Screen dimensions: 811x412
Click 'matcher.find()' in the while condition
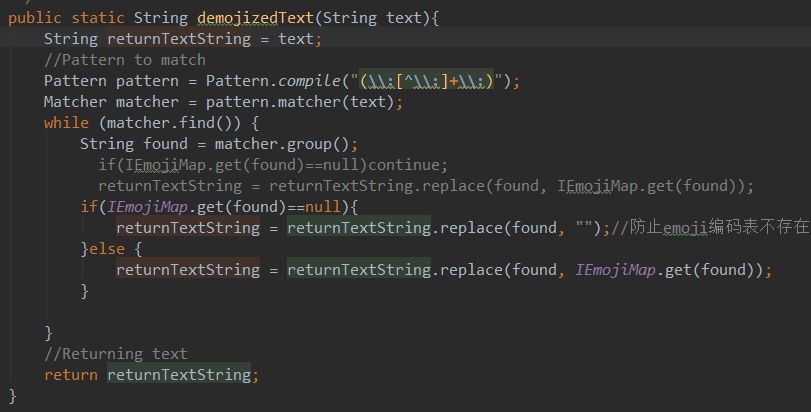point(169,123)
